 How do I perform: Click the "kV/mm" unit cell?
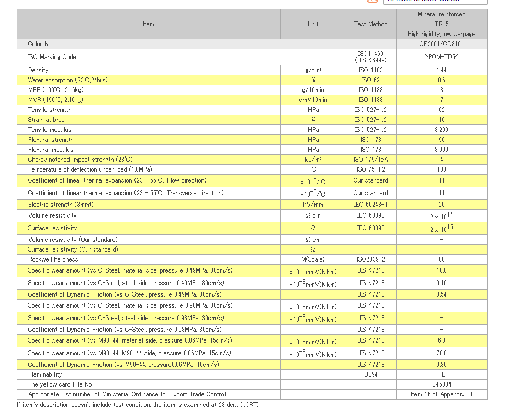[313, 205]
